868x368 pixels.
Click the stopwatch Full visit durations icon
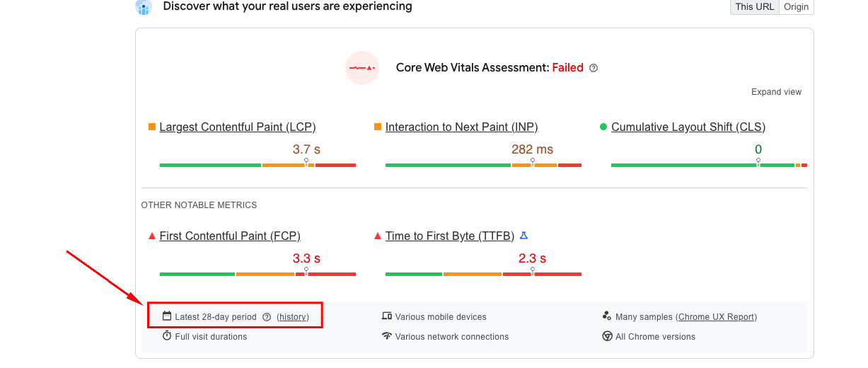(x=167, y=336)
